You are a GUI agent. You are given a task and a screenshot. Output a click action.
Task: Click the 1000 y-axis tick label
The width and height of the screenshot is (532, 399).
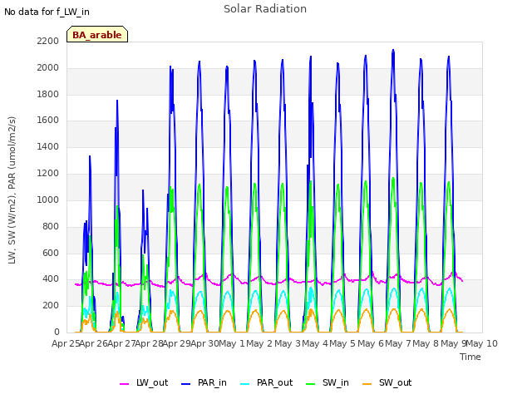click(48, 199)
